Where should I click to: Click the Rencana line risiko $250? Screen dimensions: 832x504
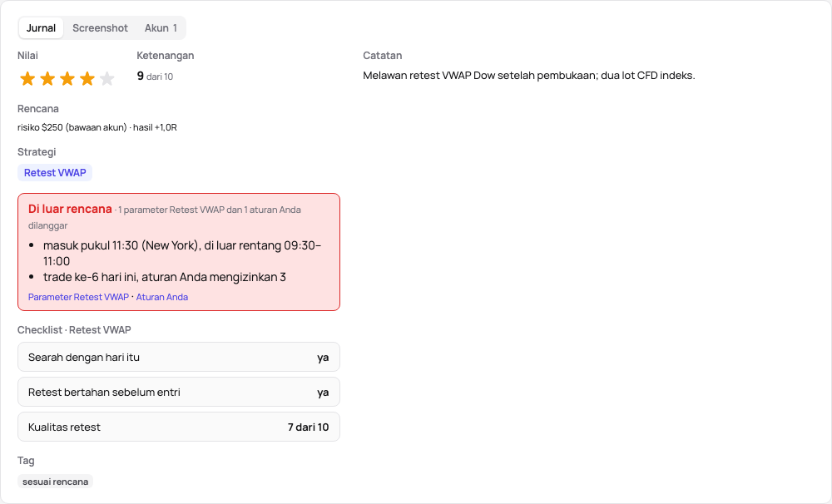(97, 127)
